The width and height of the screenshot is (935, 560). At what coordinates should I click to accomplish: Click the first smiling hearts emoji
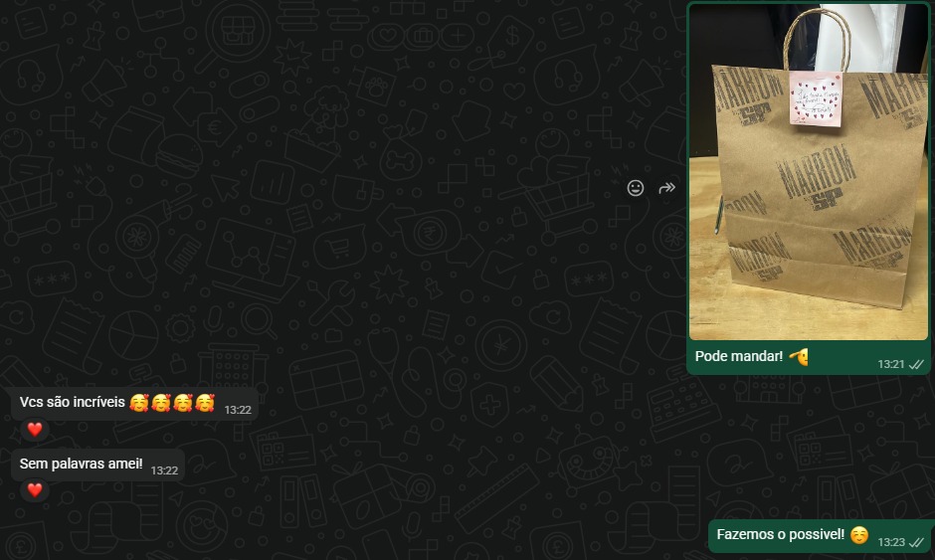(x=139, y=403)
